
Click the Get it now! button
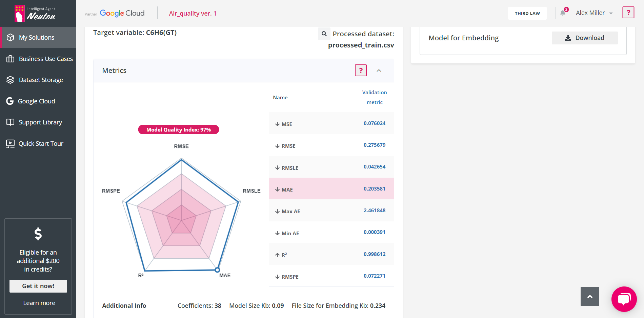[x=38, y=286]
